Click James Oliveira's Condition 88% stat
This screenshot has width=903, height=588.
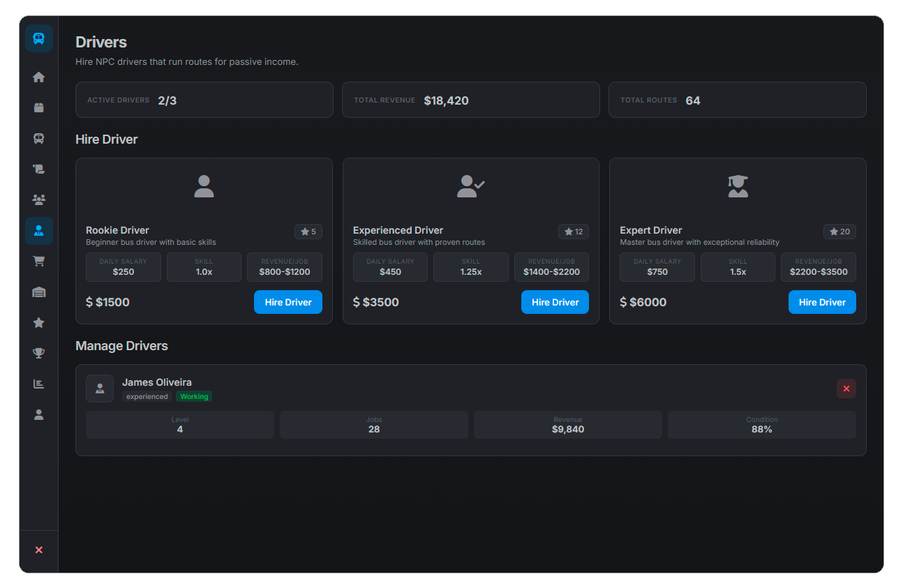762,425
